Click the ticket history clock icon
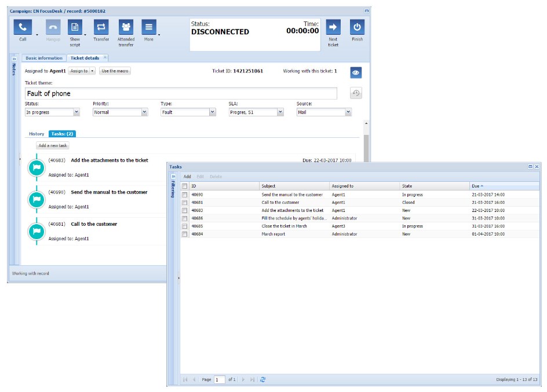This screenshot has height=392, width=547. pos(356,93)
